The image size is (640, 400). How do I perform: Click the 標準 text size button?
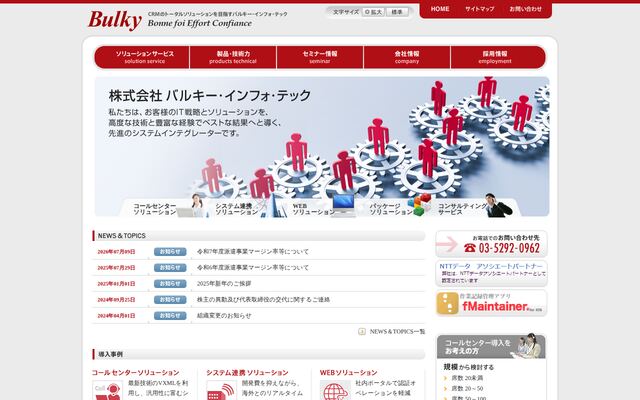click(x=397, y=12)
